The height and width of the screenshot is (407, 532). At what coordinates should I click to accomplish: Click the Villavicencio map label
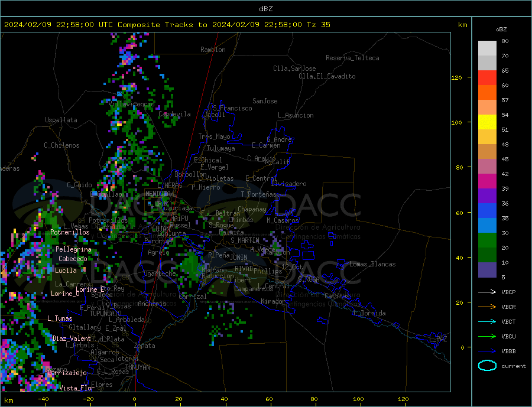[x=132, y=104]
